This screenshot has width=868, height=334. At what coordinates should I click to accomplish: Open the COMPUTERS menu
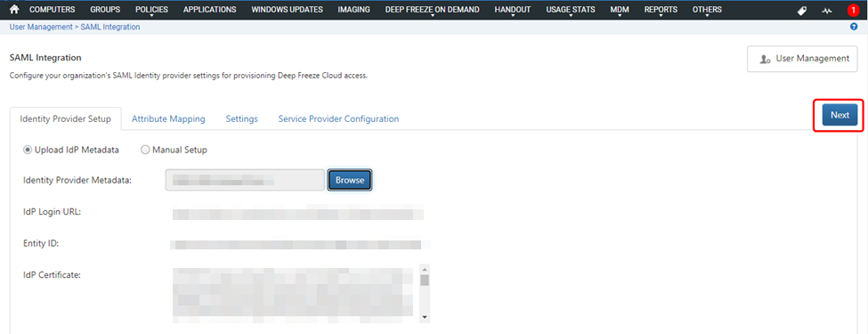(52, 10)
